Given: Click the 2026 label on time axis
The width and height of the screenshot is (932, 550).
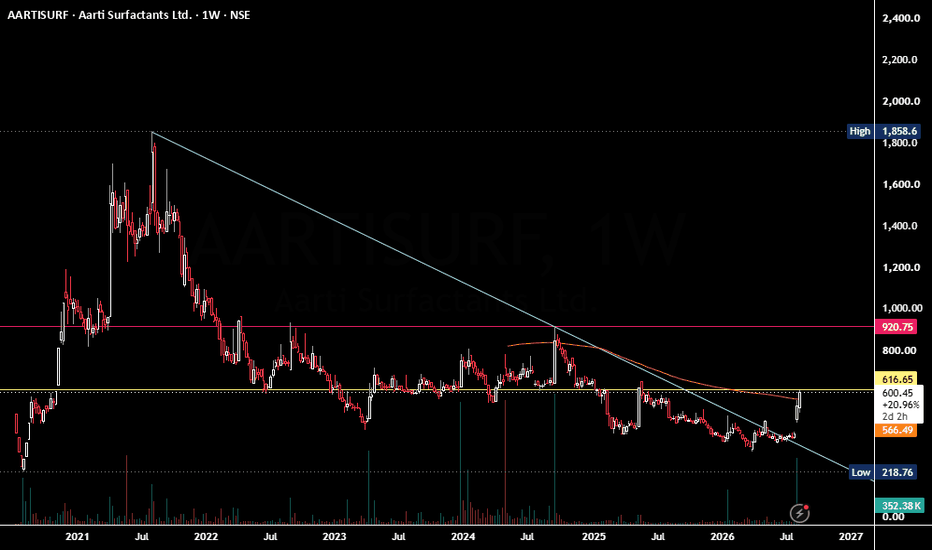Looking at the screenshot, I should tap(722, 536).
